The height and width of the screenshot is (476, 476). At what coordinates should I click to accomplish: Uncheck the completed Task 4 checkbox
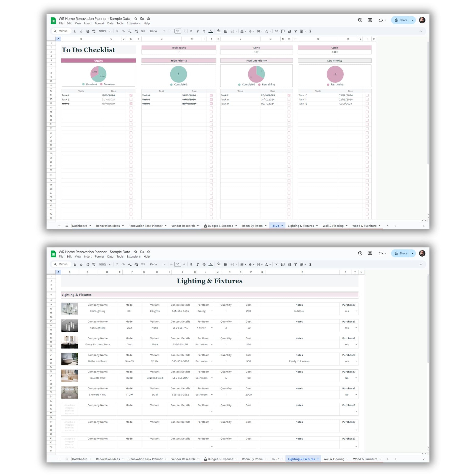coord(211,95)
